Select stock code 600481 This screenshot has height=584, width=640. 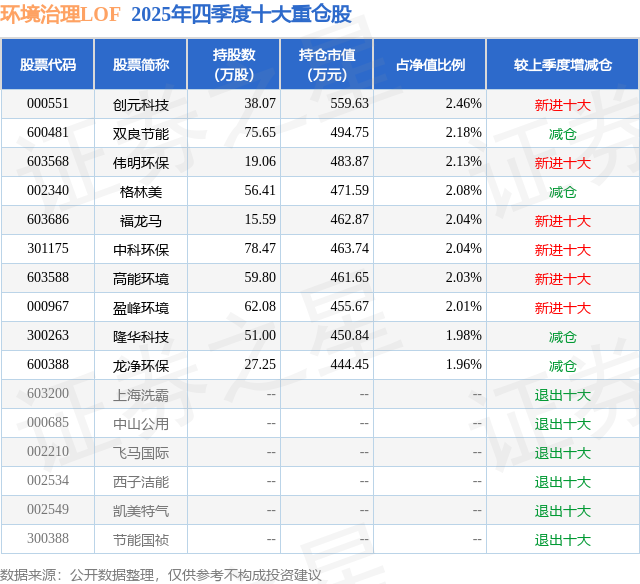click(x=48, y=133)
